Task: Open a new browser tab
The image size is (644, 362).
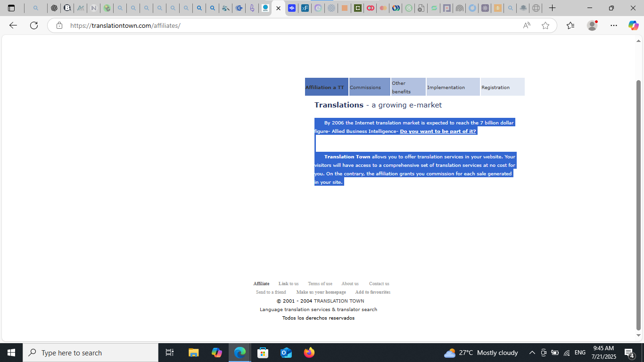Action: click(552, 8)
